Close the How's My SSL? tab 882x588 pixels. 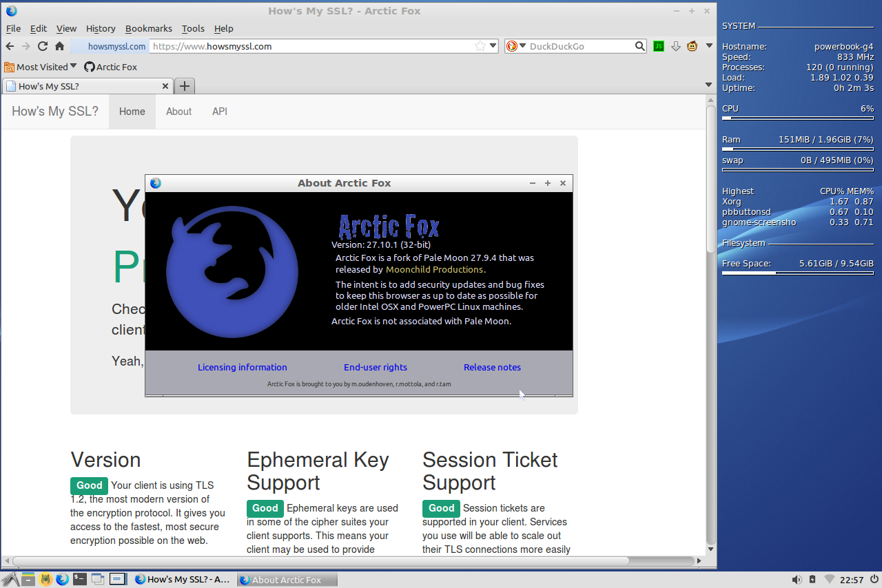point(165,86)
